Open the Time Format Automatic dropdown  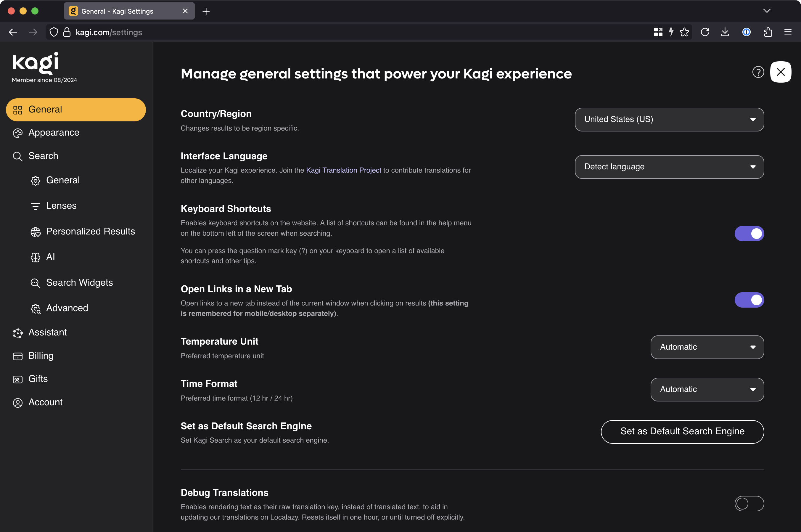coord(707,390)
